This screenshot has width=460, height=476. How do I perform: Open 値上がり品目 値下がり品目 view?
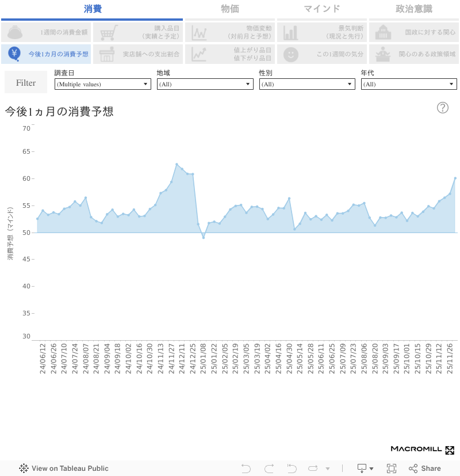[x=230, y=54]
